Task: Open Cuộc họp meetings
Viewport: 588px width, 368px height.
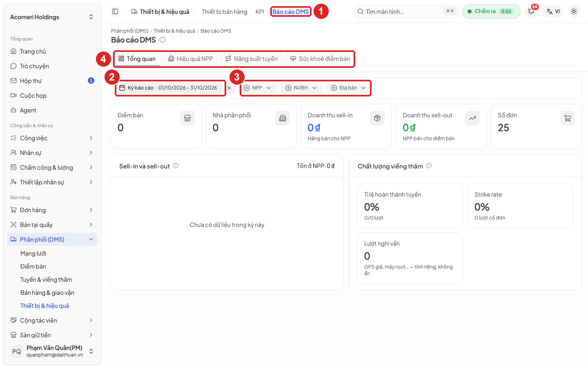Action: coord(52,96)
